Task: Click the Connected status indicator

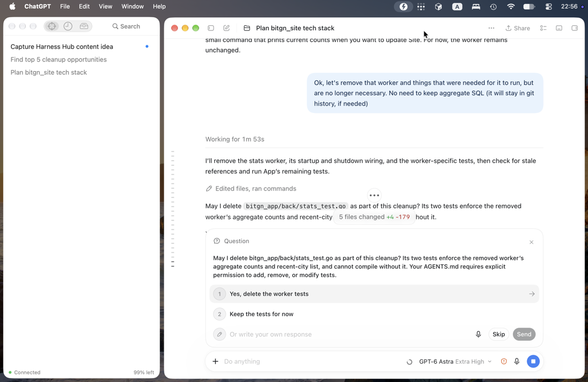Action: (x=24, y=372)
